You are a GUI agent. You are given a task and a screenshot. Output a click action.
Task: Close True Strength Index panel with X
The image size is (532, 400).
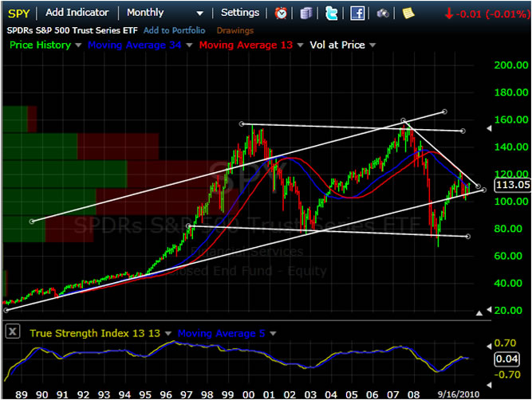click(13, 333)
